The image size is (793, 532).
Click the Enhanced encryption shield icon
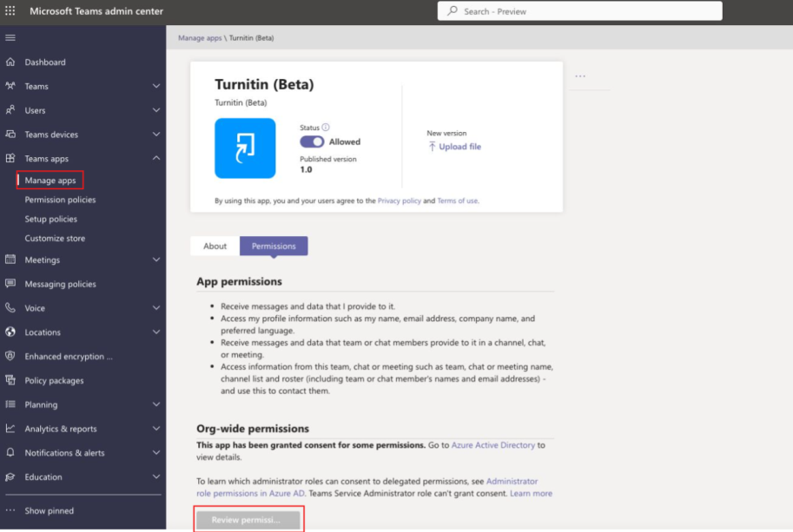coord(10,356)
